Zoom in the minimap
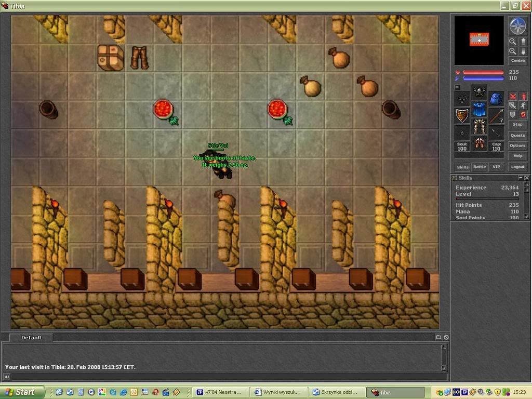This screenshot has height=399, width=532. coord(512,51)
